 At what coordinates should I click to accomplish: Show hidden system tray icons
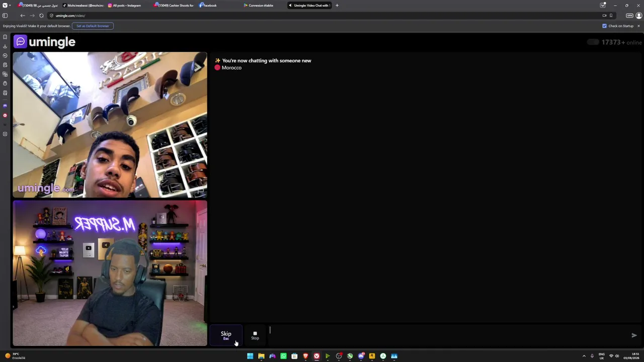(x=584, y=356)
